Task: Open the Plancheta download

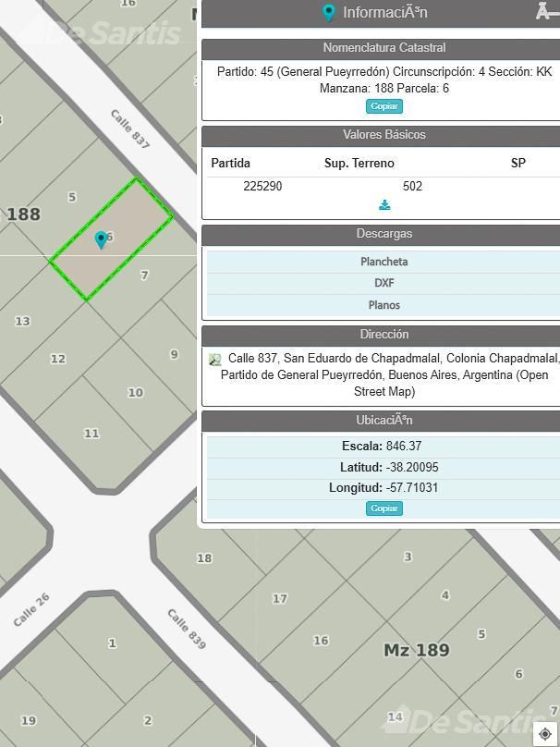Action: pyautogui.click(x=383, y=262)
